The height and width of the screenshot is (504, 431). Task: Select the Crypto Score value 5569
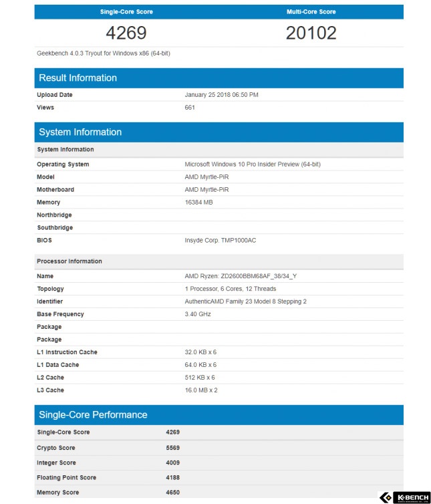pos(172,448)
